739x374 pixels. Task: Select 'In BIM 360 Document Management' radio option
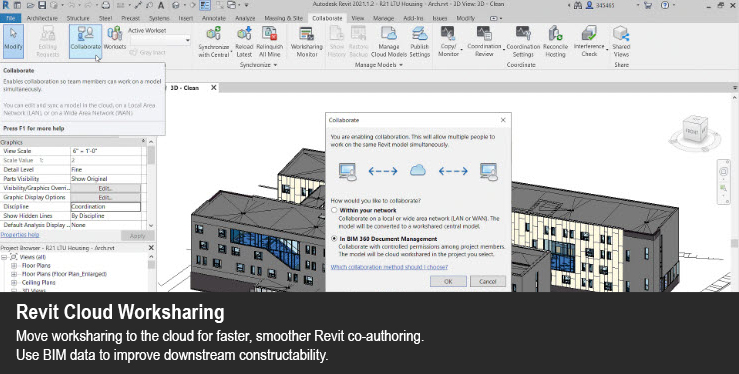pos(334,239)
